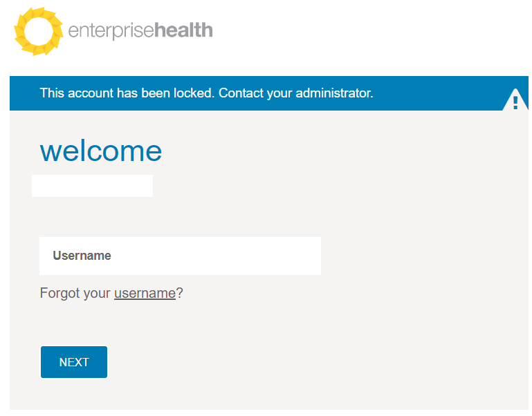Screen dimensions: 532x416
Task: Click the bold 'health' logo text
Action: pos(183,31)
